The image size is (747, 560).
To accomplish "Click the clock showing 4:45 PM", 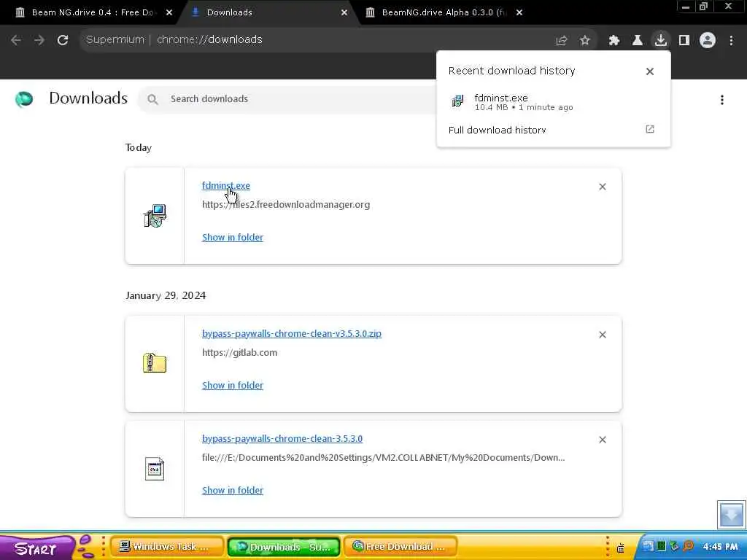I will (721, 547).
